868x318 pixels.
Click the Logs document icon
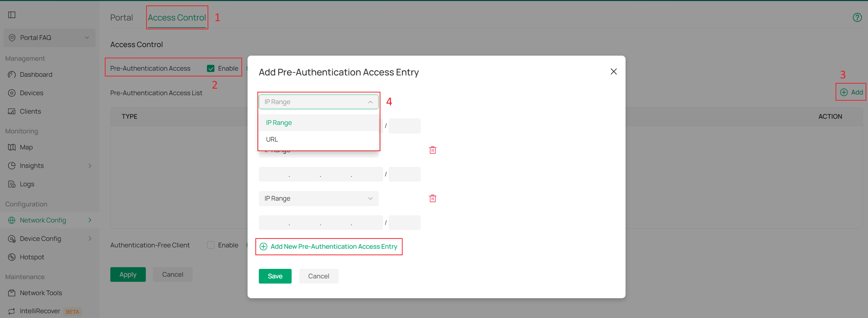tap(12, 184)
